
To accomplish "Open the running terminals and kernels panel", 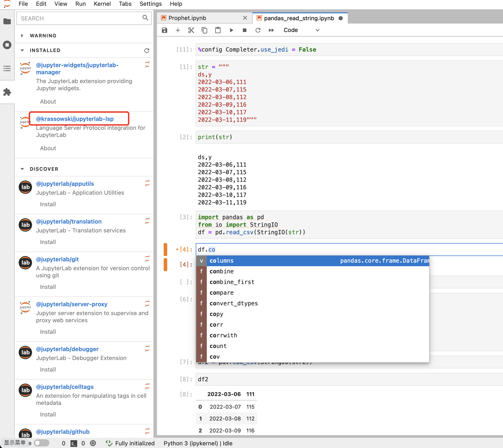I will pyautogui.click(x=7, y=45).
